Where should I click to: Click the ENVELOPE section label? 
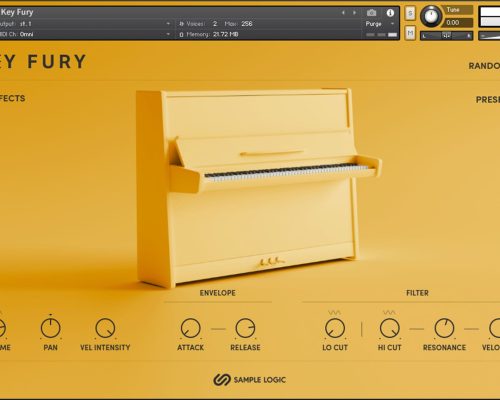click(x=218, y=293)
